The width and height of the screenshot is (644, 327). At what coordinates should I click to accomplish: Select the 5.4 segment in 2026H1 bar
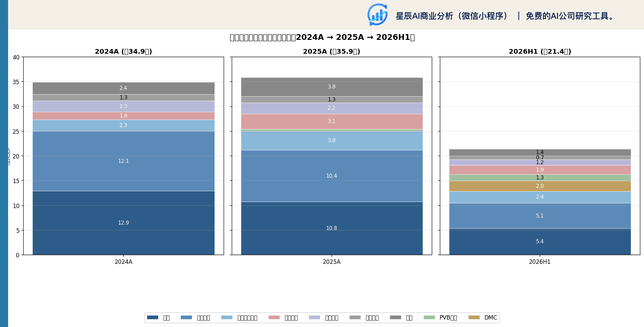click(540, 242)
